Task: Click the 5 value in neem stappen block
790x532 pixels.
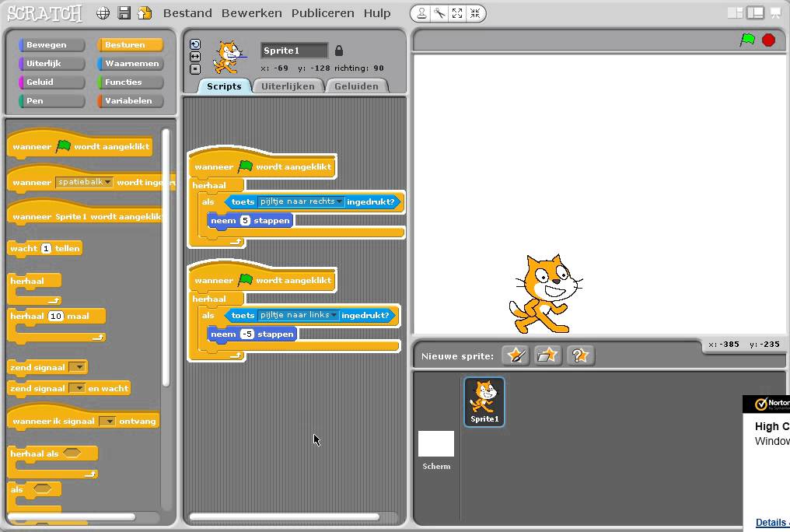Action: point(245,220)
